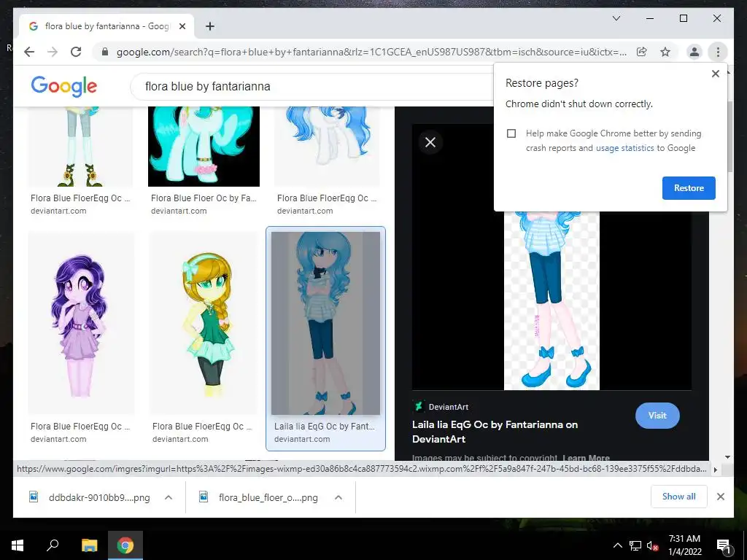747x560 pixels.
Task: Select the yellow-haired green dress thumbnail
Action: pyautogui.click(x=204, y=323)
